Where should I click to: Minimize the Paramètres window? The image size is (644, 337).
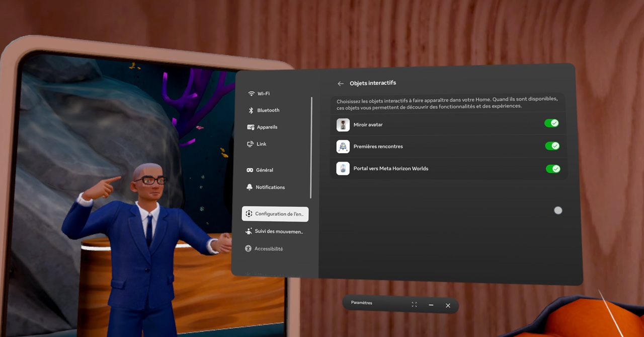point(431,305)
